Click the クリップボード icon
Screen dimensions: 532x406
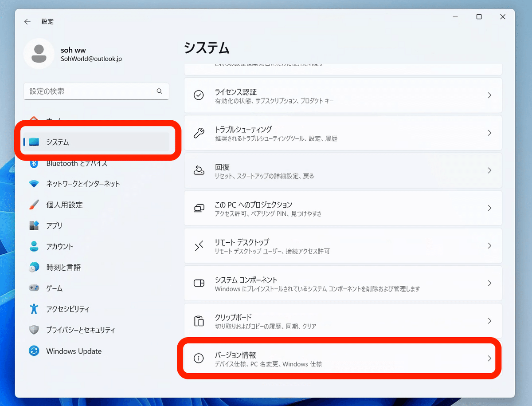click(199, 321)
